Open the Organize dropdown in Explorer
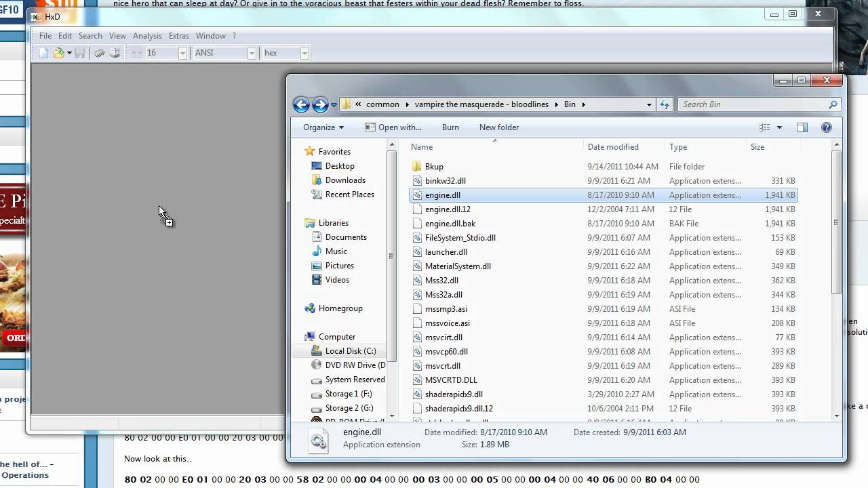868x488 pixels. pyautogui.click(x=323, y=127)
